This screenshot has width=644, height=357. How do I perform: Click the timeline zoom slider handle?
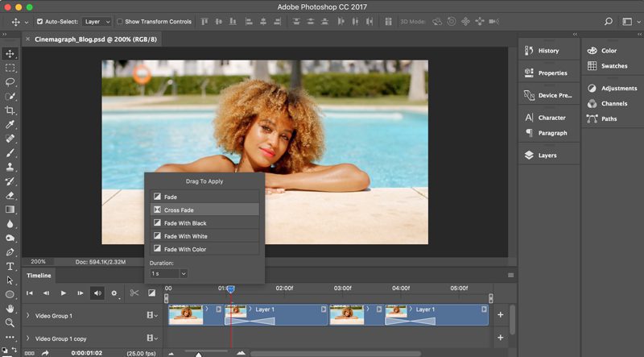198,354
